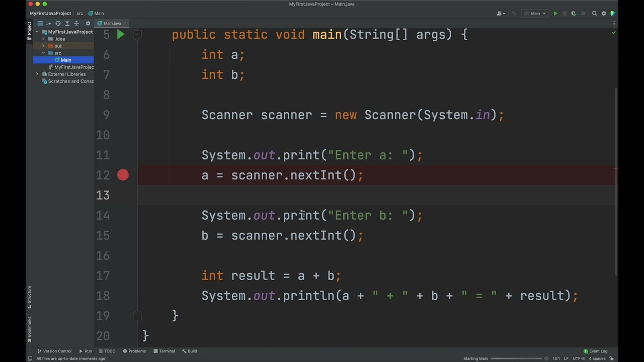
Task: Collapse the src folder
Action: coord(43,53)
